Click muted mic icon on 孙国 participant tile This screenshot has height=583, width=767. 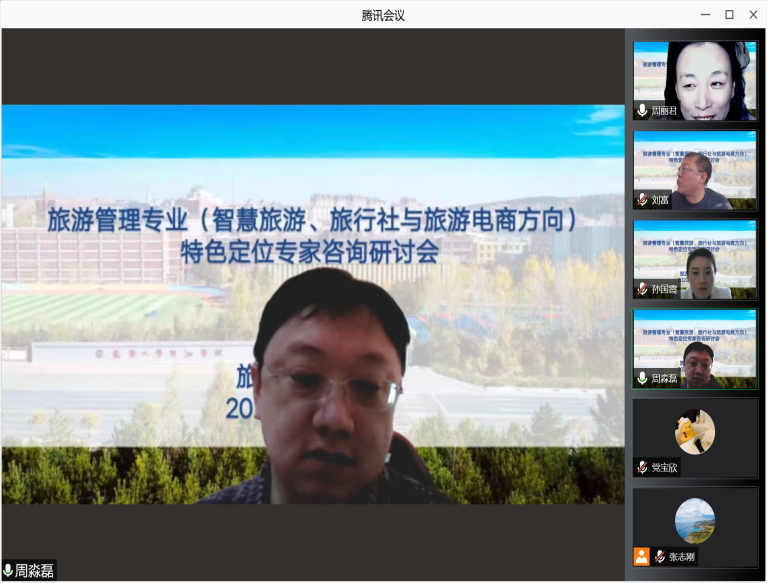[x=642, y=289]
